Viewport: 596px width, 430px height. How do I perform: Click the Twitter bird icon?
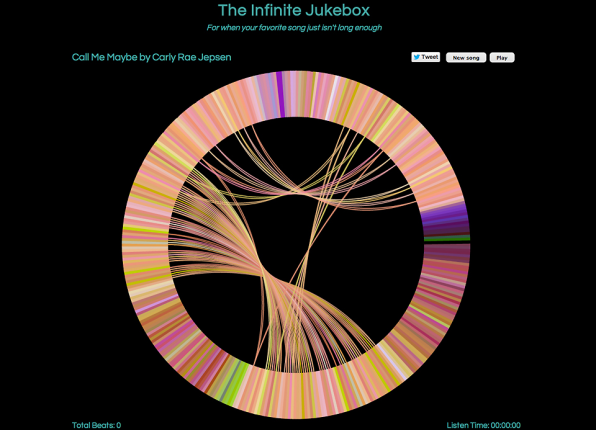417,57
